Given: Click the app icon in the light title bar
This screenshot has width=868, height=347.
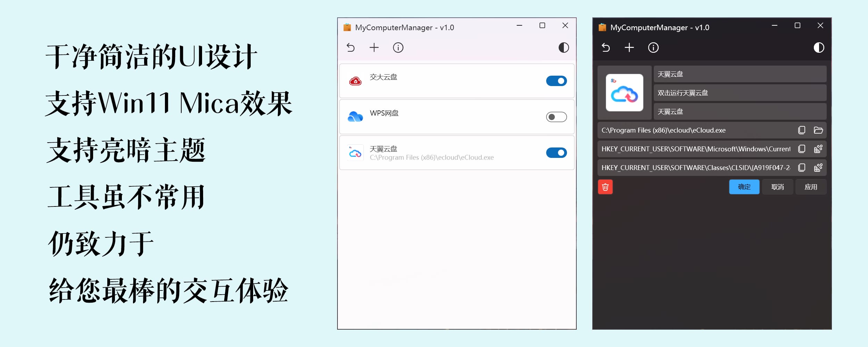Looking at the screenshot, I should (x=347, y=27).
